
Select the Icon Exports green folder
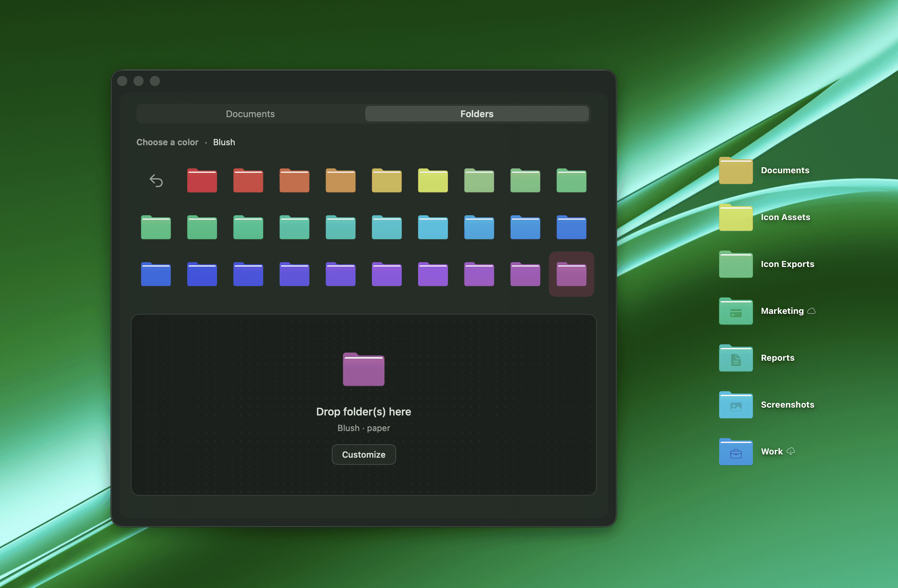pos(735,265)
